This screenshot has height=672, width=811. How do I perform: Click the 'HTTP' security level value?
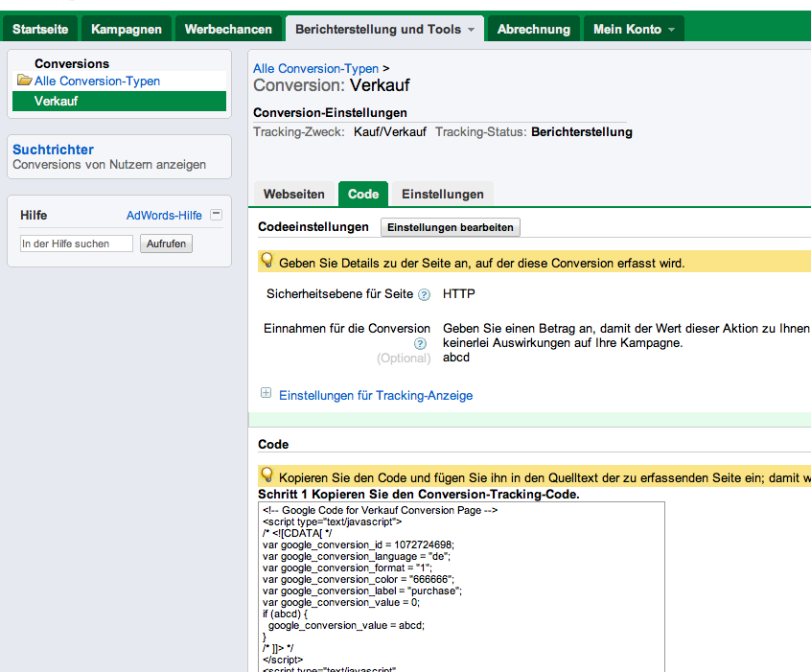(459, 294)
